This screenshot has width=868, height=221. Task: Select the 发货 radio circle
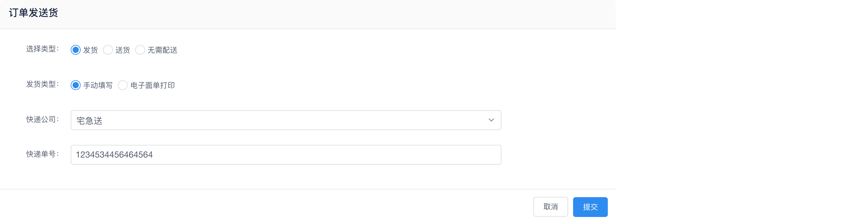pos(75,50)
